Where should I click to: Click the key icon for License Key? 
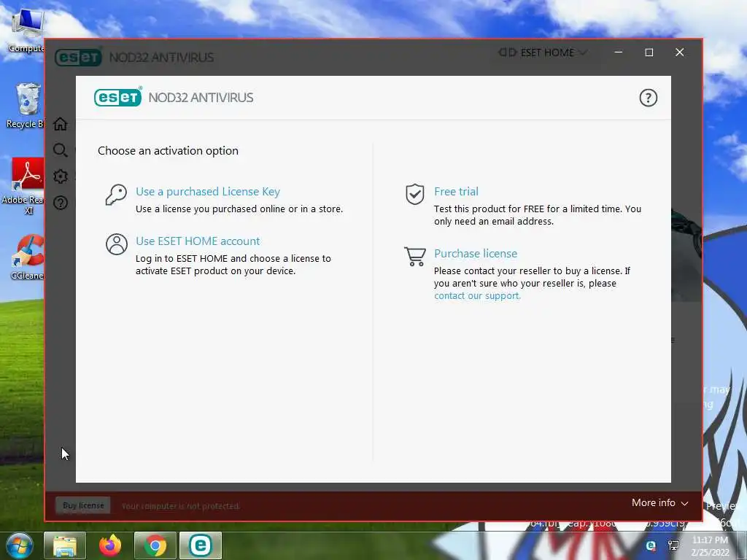coord(116,195)
